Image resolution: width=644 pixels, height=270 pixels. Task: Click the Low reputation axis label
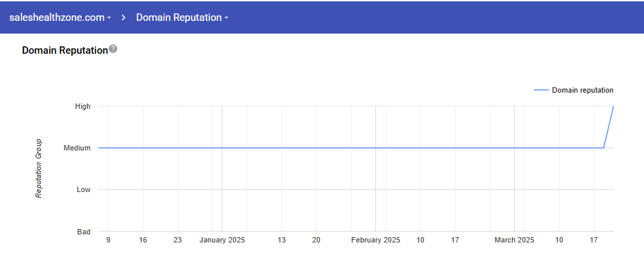tap(83, 190)
